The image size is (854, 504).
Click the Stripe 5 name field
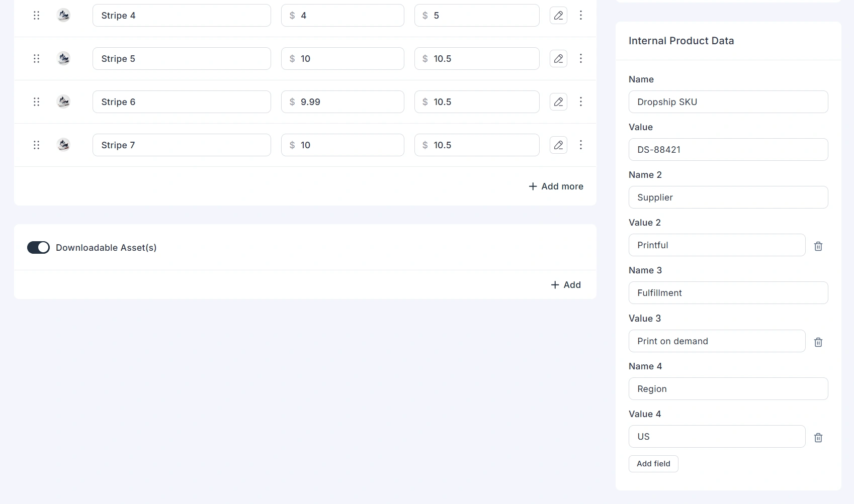click(x=182, y=59)
